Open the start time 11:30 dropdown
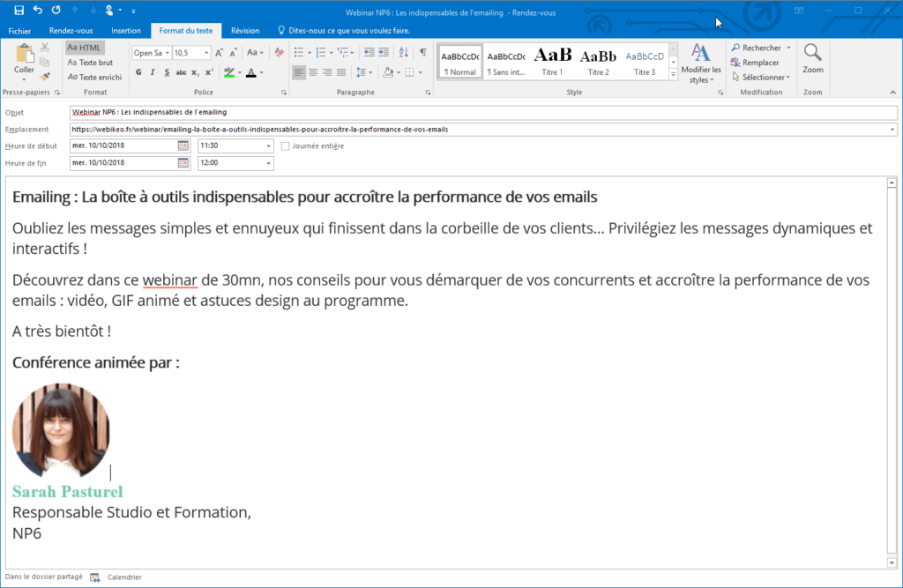Image resolution: width=903 pixels, height=588 pixels. pos(268,146)
